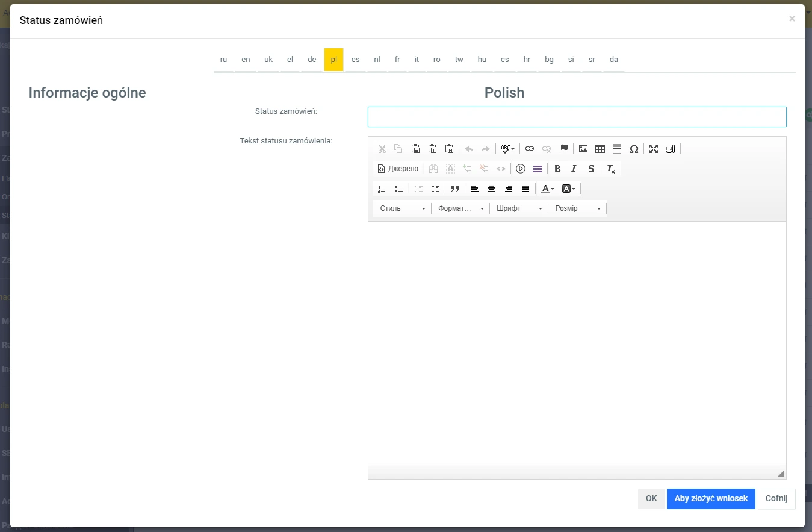Insert a table via the toolbar
Screen dimensions: 812x532
[600, 149]
